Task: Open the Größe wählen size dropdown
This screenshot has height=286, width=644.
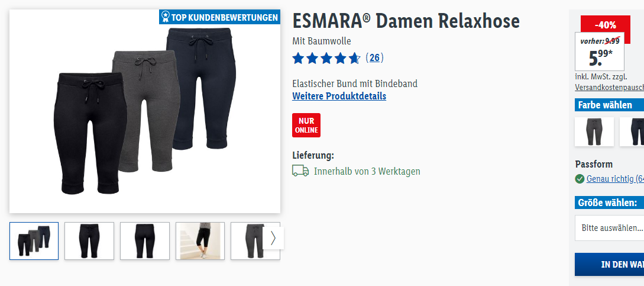Action: tap(610, 227)
